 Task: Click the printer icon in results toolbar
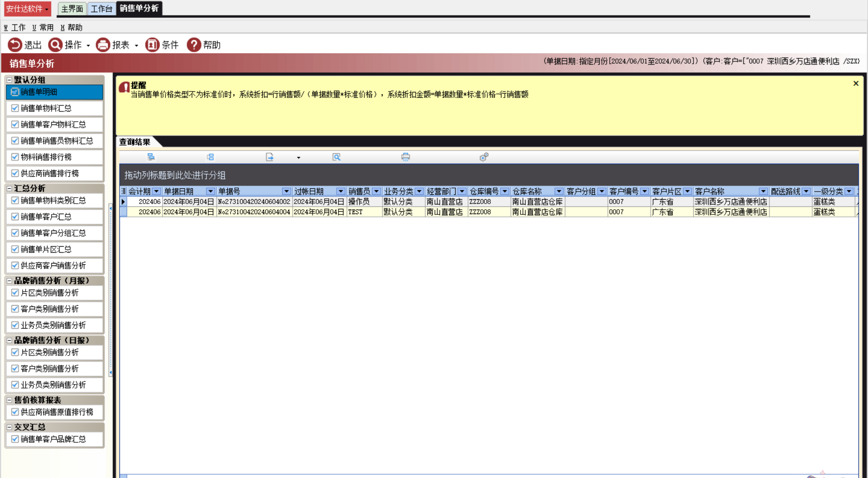pyautogui.click(x=405, y=157)
